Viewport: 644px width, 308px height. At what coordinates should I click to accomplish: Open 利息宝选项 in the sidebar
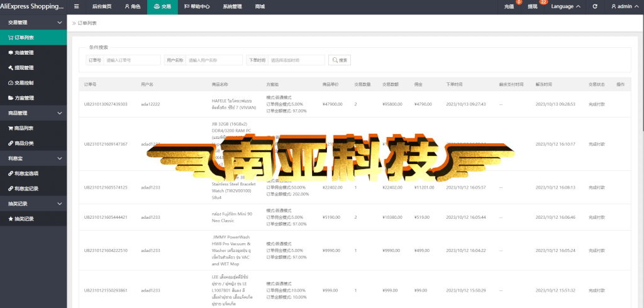coord(33,173)
